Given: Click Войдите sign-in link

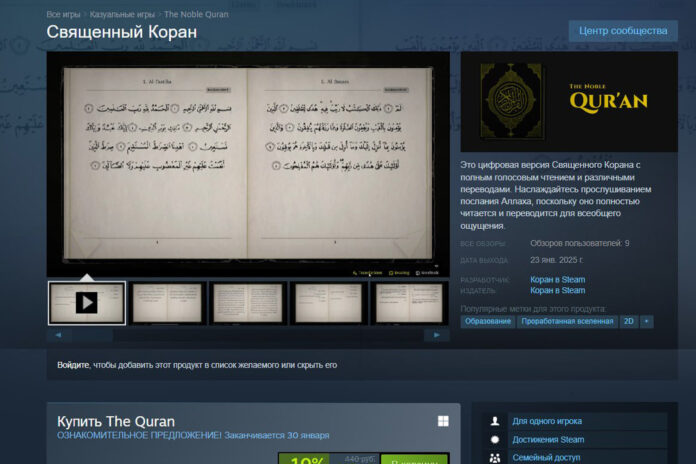Looking at the screenshot, I should coord(72,365).
